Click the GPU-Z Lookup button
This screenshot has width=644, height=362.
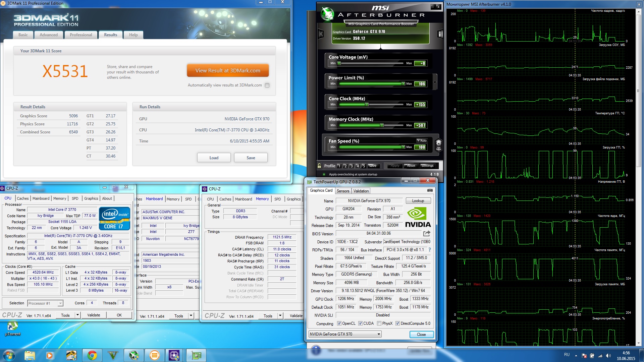point(418,201)
